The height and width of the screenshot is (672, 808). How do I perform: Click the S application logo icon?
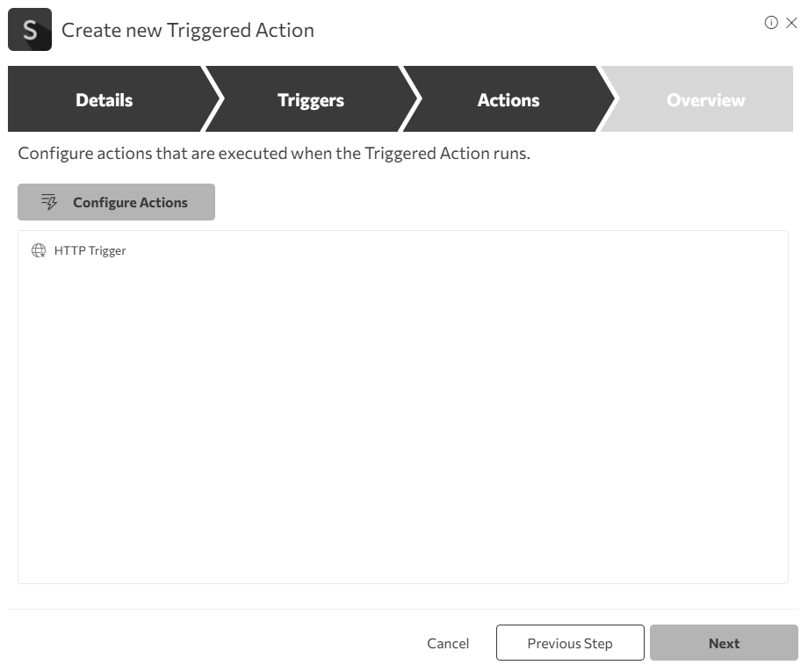point(30,31)
